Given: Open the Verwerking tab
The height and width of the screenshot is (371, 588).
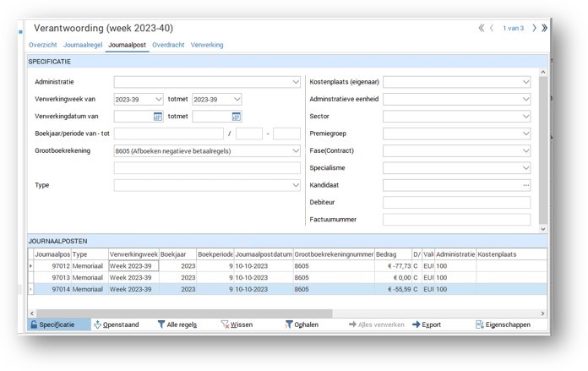Looking at the screenshot, I should tap(207, 45).
